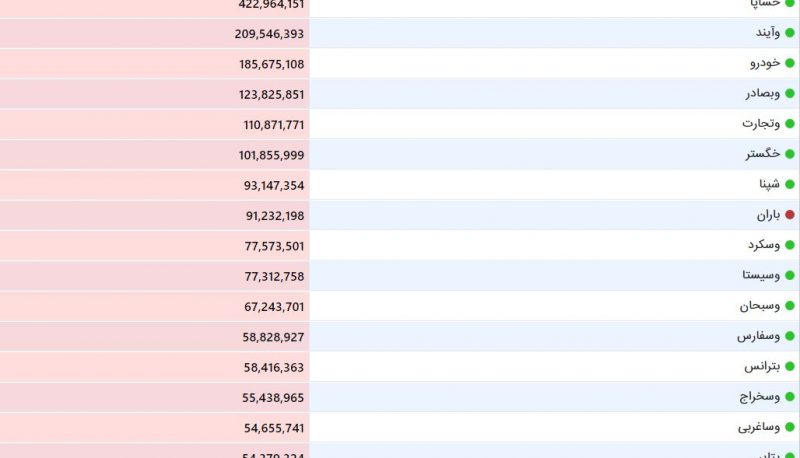Click the green status dot beside خودرو
This screenshot has width=800, height=458.
[x=790, y=63]
